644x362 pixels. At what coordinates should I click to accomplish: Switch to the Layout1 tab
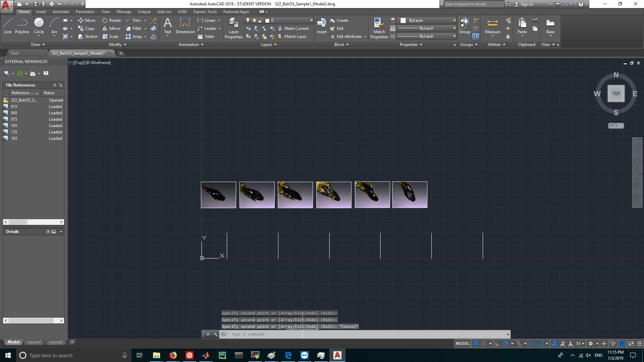34,342
